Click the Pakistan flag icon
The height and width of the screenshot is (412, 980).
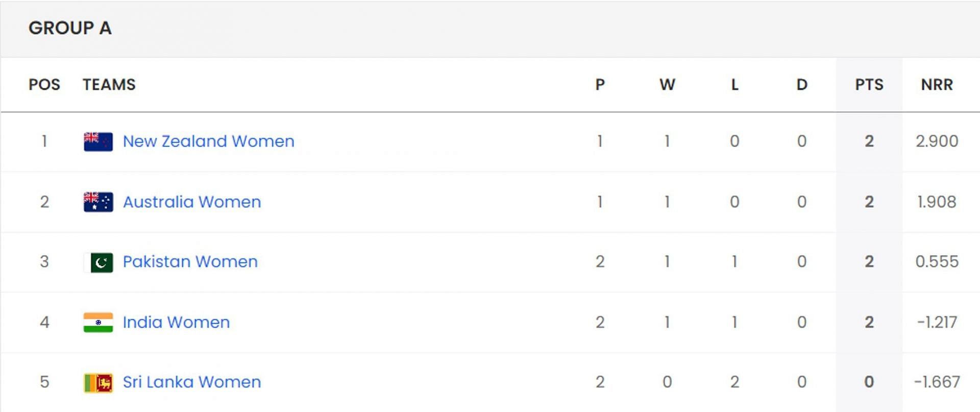click(x=98, y=262)
